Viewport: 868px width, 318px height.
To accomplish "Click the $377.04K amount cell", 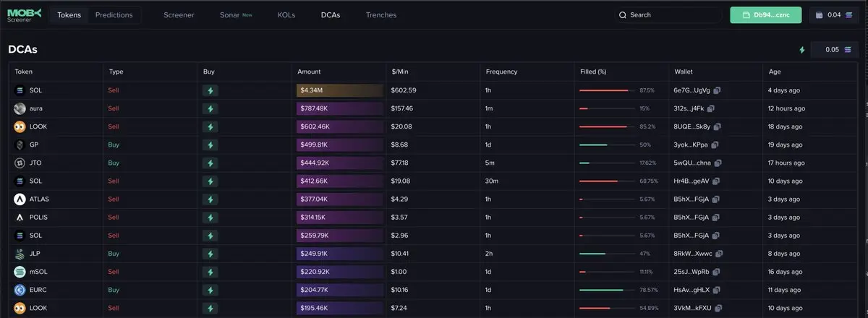I will (340, 199).
